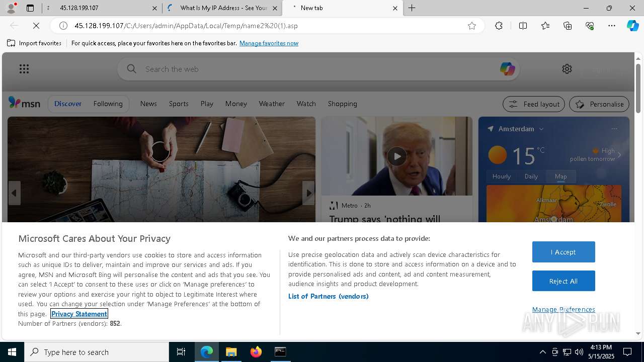The width and height of the screenshot is (644, 362).
Task: Expand next weather alert chevron
Action: 619,155
